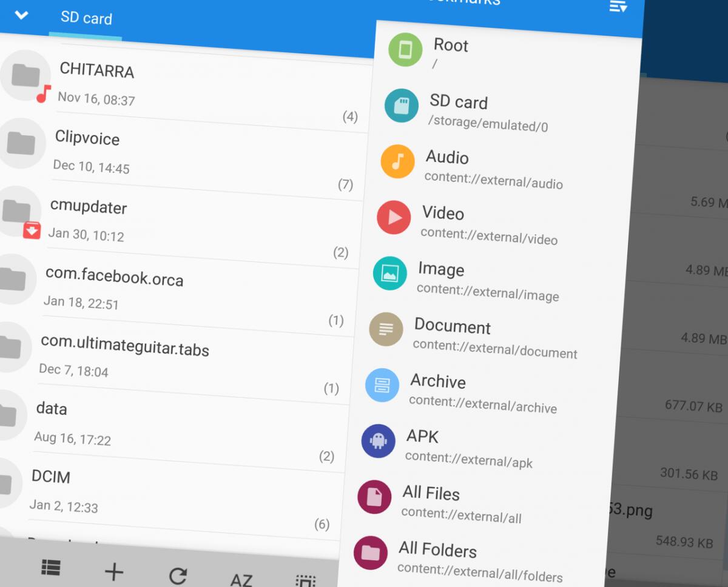Open the Image bookmark icon
Image resolution: width=728 pixels, height=587 pixels.
390,273
